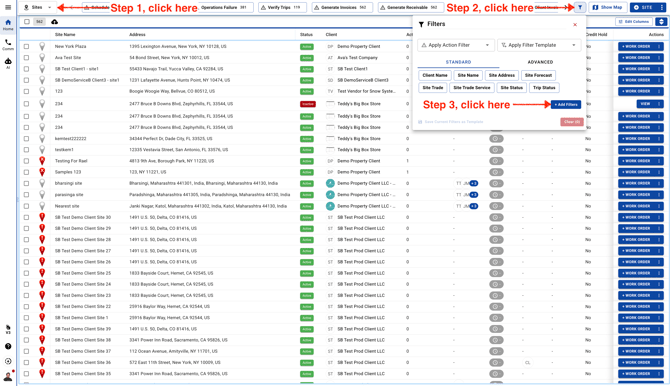670x386 pixels.
Task: Select the Site Address filter chip
Action: click(502, 75)
